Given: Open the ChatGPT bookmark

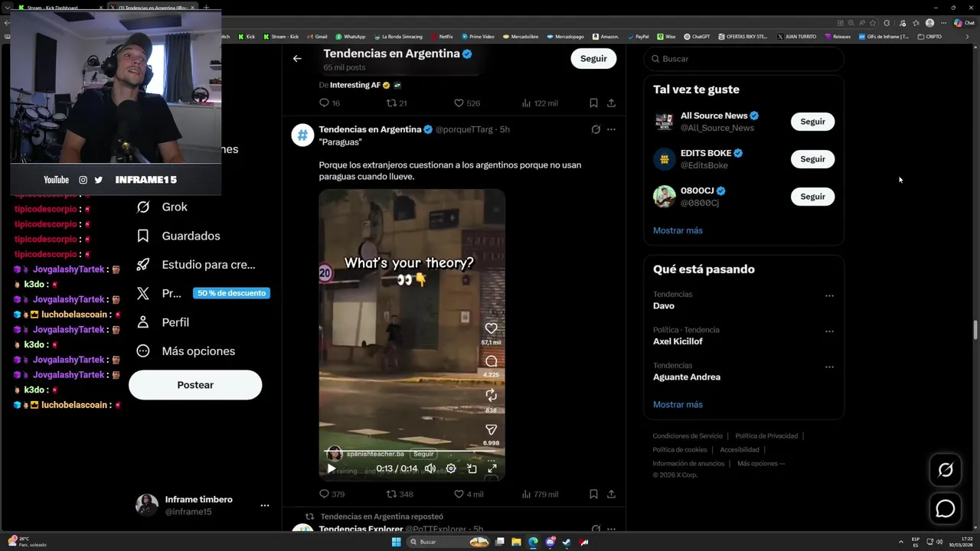Looking at the screenshot, I should (x=697, y=36).
